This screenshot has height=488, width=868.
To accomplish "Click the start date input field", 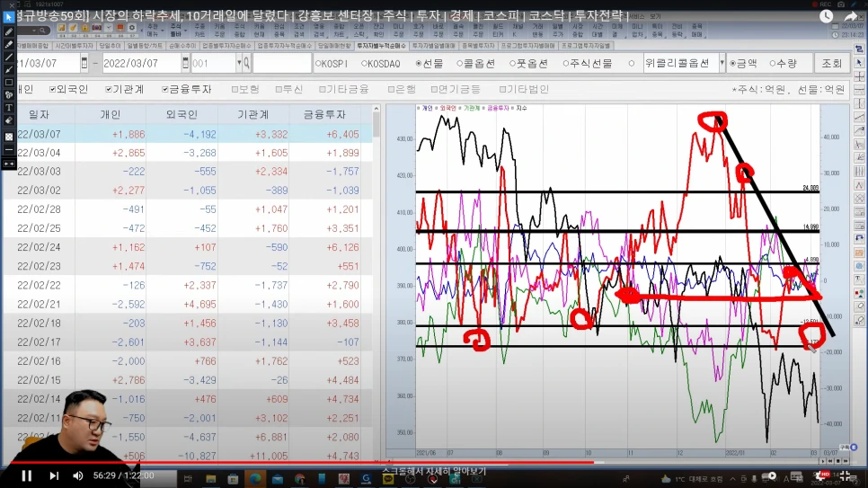I will [48, 63].
